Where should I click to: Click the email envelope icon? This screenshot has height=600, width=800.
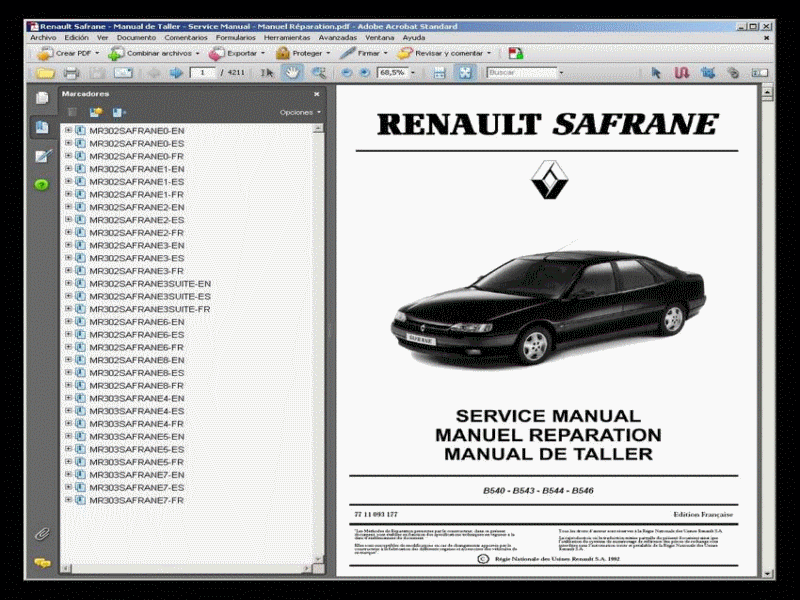pos(123,73)
